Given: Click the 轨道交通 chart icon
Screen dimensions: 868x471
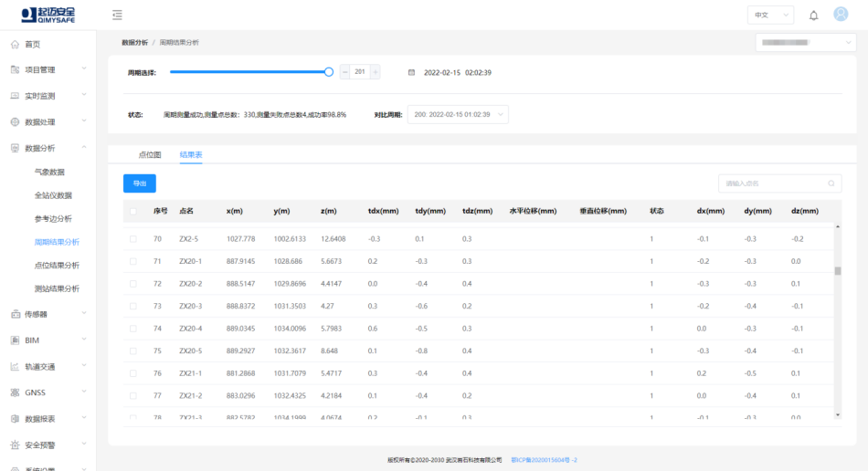Looking at the screenshot, I should coord(15,367).
